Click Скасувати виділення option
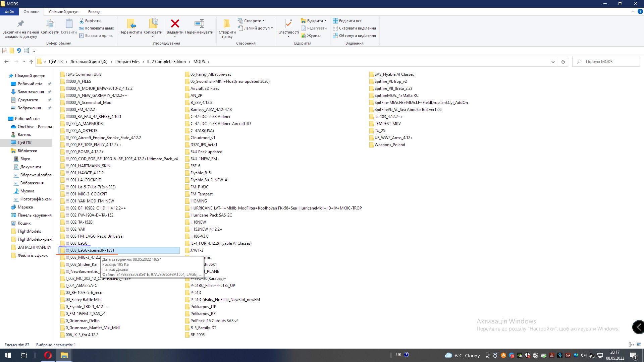 pyautogui.click(x=354, y=28)
